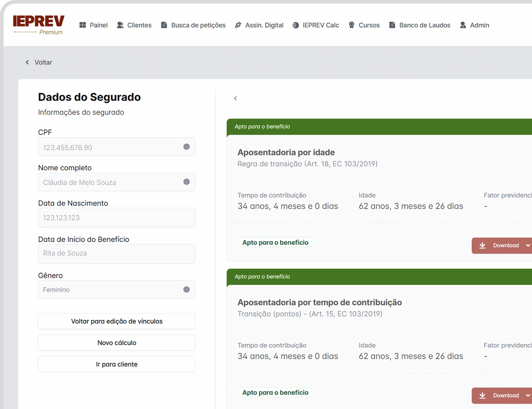Click Transição (pontos) - (Art. 15, EC 103/2019) text
The height and width of the screenshot is (409, 532).
pos(310,314)
